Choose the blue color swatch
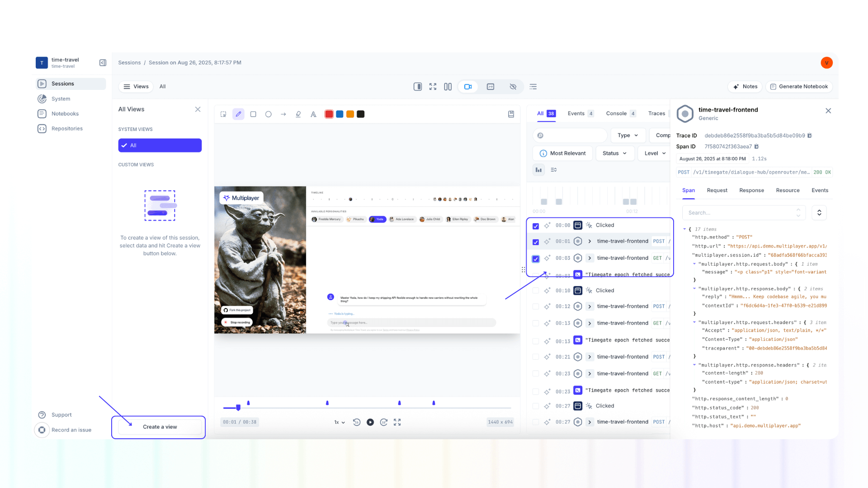Image resolution: width=868 pixels, height=488 pixels. [340, 114]
